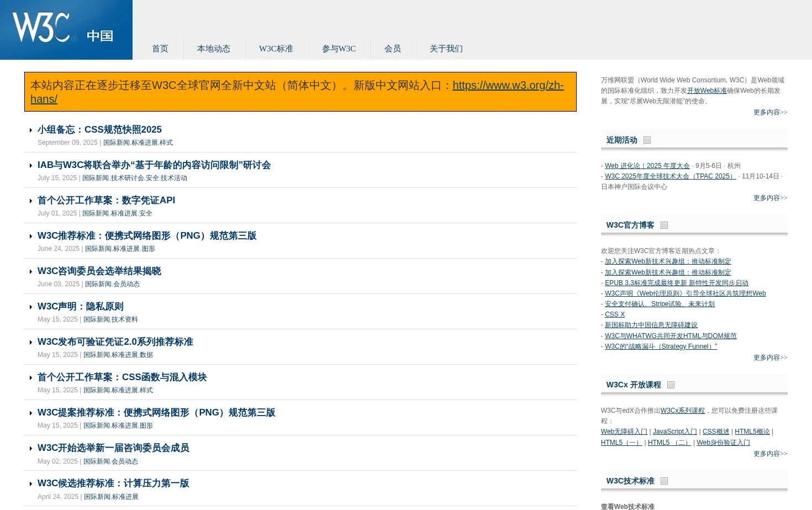Open the CSS函数与混入模块 draft article
The image size is (812, 510).
(122, 377)
